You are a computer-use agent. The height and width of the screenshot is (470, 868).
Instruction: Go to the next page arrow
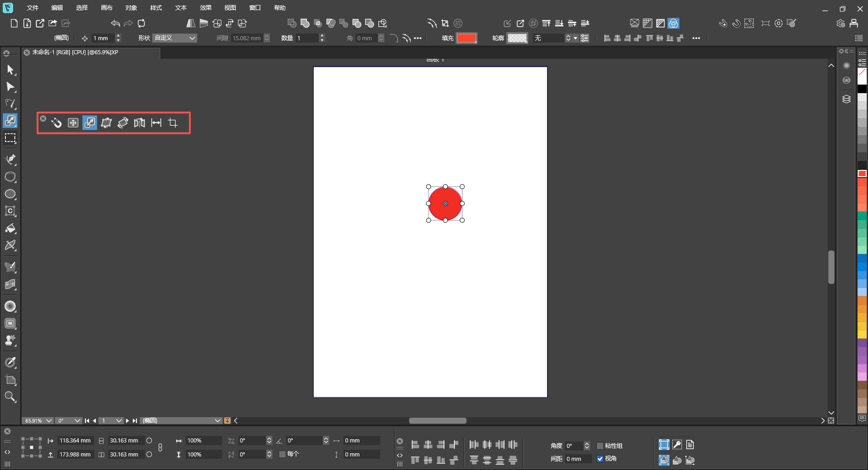(127, 421)
